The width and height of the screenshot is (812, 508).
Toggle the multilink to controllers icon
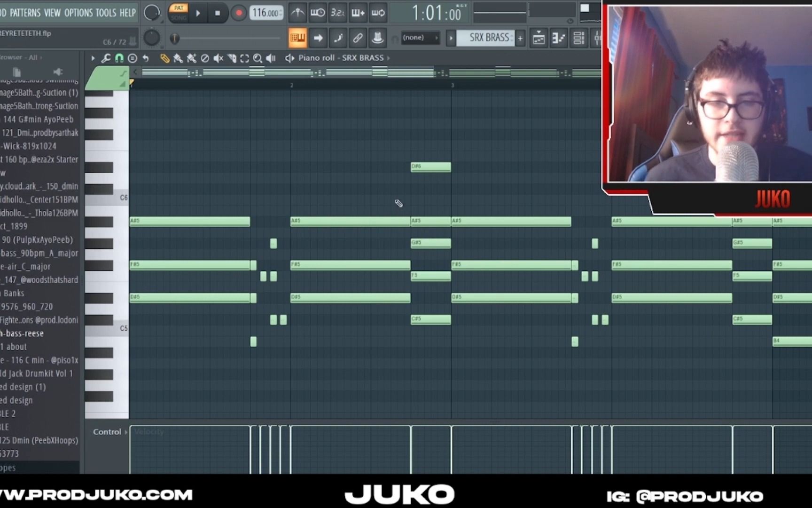pos(358,38)
